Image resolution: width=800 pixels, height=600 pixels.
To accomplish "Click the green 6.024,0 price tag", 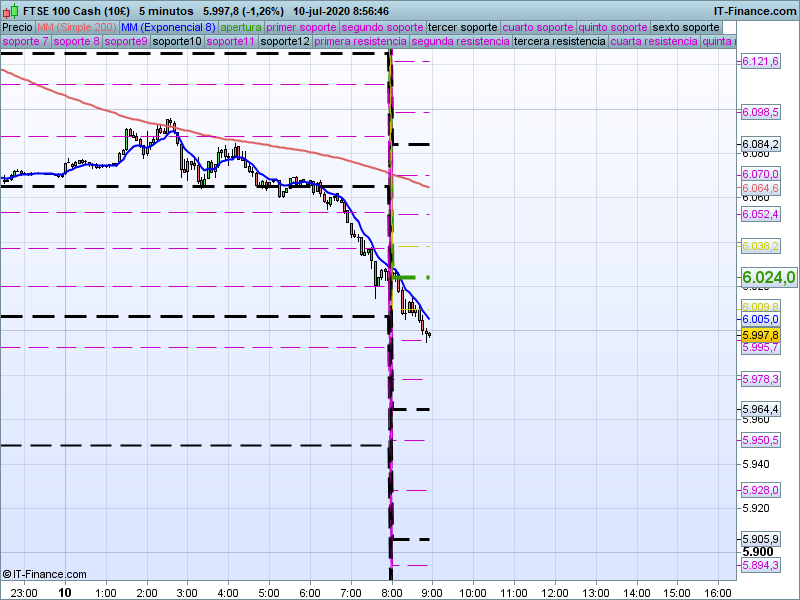I will tap(768, 277).
